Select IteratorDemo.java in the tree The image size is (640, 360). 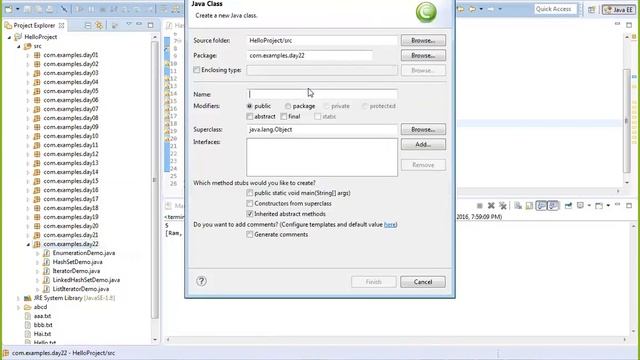coord(76,271)
